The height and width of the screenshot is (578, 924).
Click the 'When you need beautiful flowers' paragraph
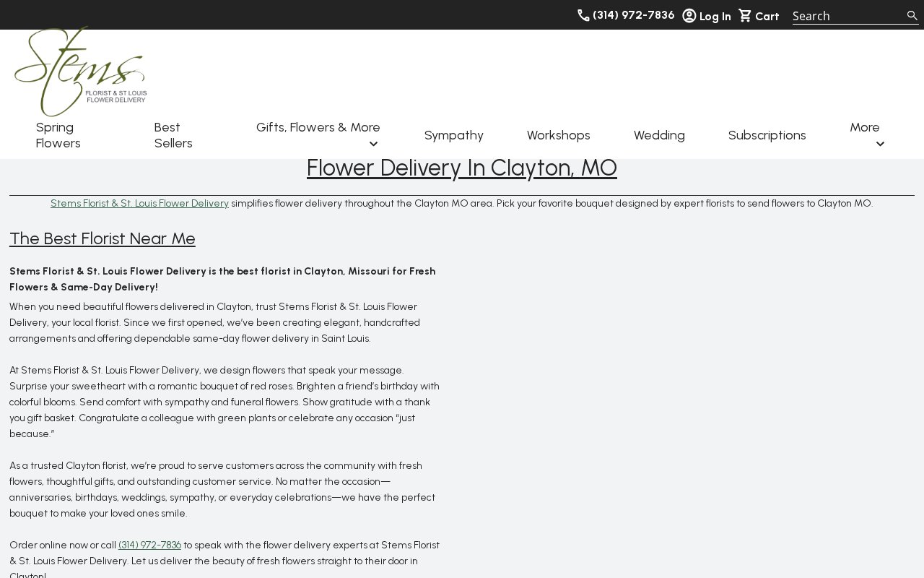click(x=214, y=322)
